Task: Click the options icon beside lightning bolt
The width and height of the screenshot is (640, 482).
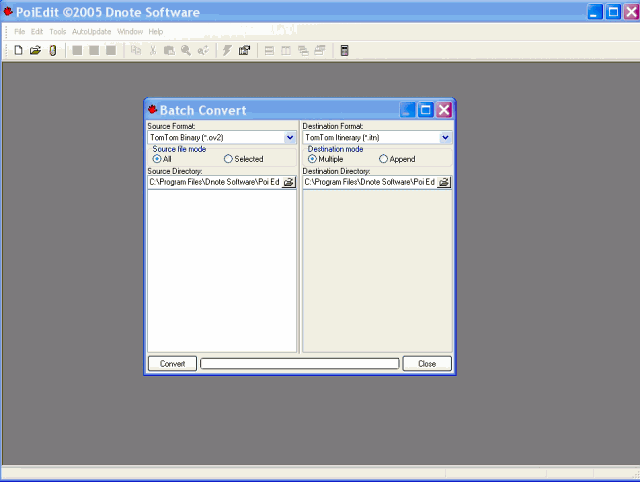Action: pos(244,50)
